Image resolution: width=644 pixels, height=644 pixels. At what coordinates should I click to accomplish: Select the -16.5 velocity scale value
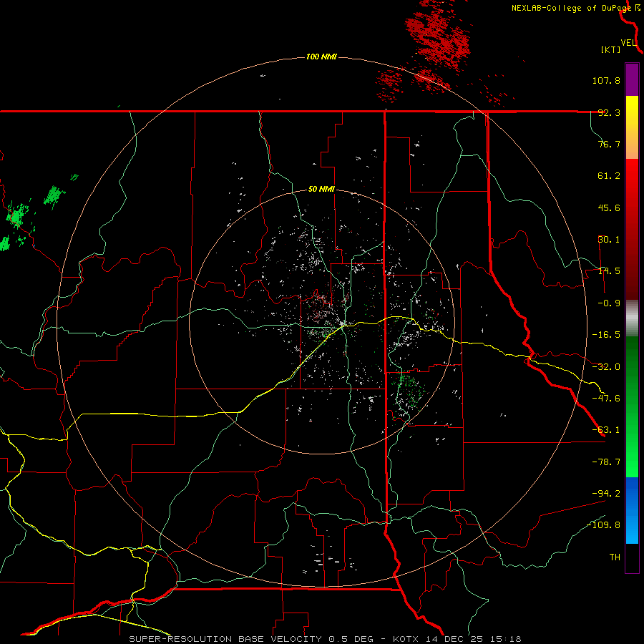point(606,335)
